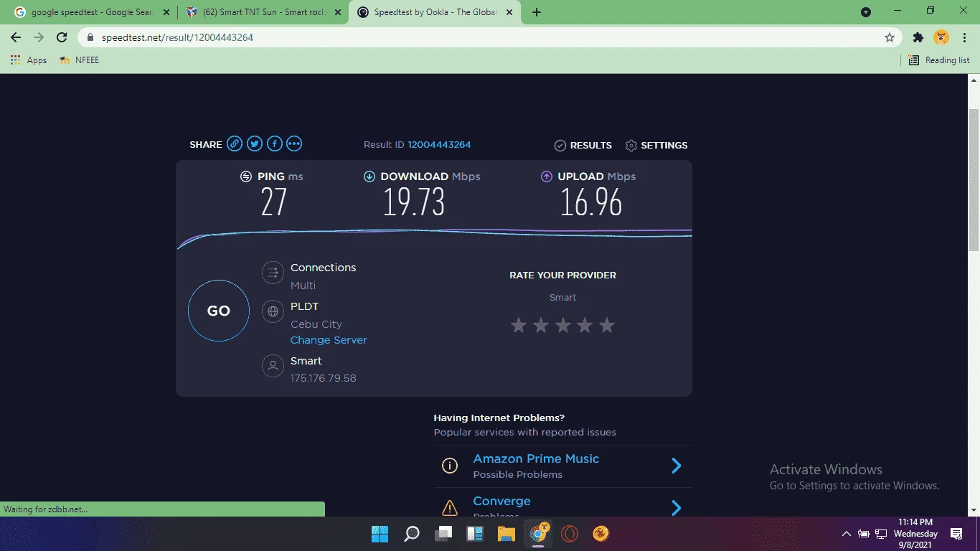Go forward in browser history
The width and height of the screenshot is (980, 551).
[39, 37]
